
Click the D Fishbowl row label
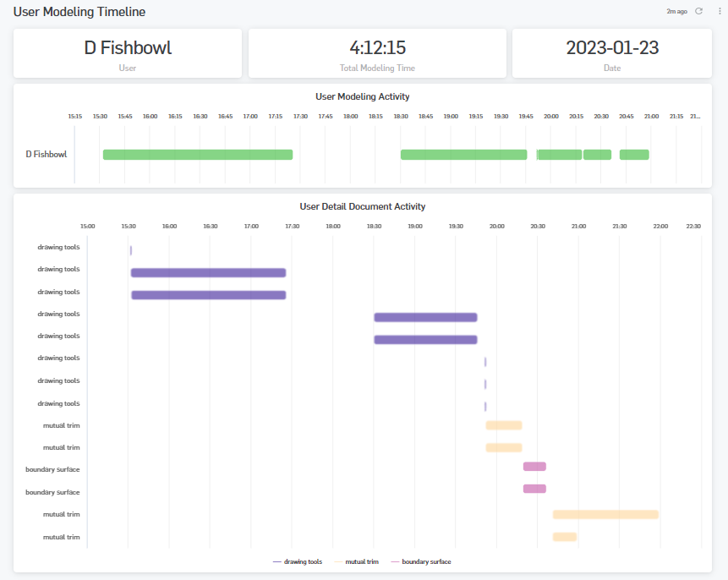pyautogui.click(x=45, y=154)
